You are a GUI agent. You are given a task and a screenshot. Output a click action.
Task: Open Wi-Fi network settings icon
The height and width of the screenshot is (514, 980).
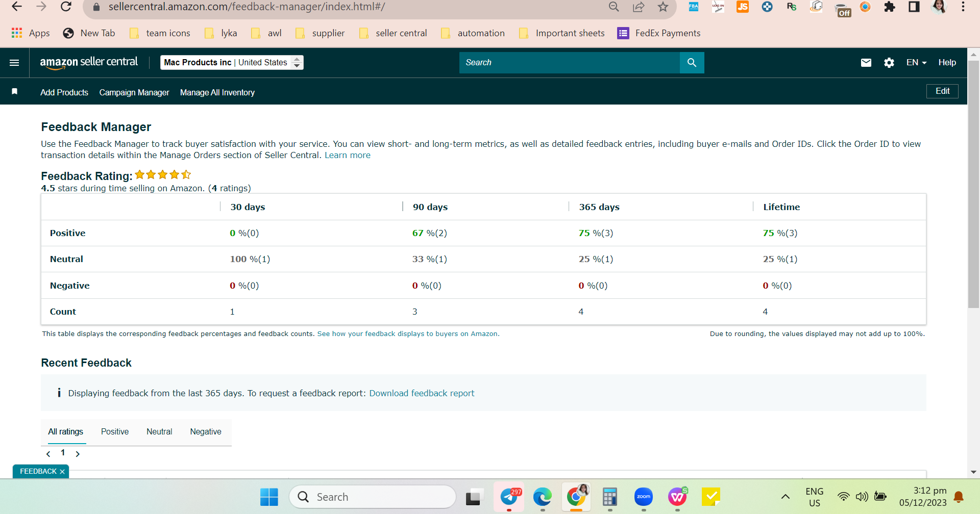pyautogui.click(x=844, y=497)
